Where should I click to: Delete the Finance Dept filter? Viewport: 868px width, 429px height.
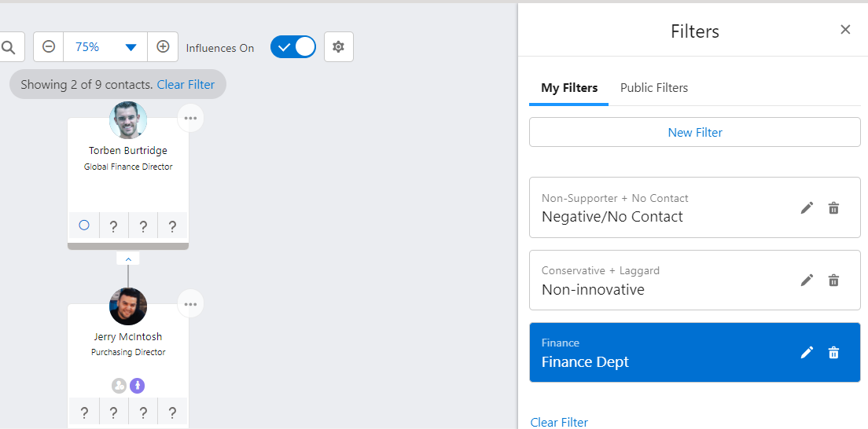tap(833, 353)
